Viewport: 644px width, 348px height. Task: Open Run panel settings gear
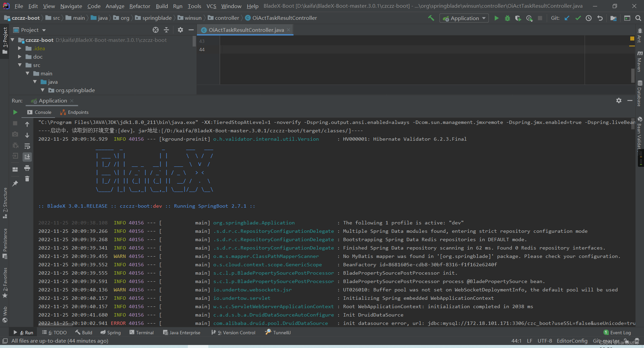[619, 100]
